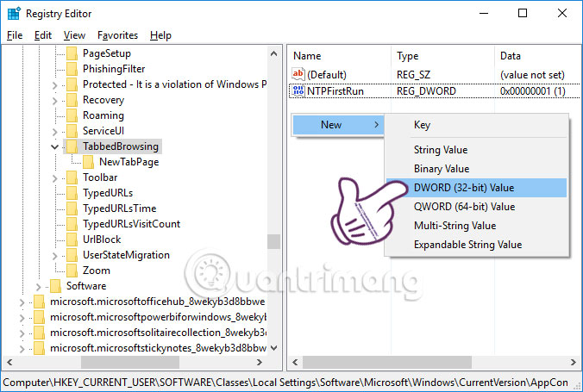
Task: Expand the Protected key node
Action: pos(55,85)
